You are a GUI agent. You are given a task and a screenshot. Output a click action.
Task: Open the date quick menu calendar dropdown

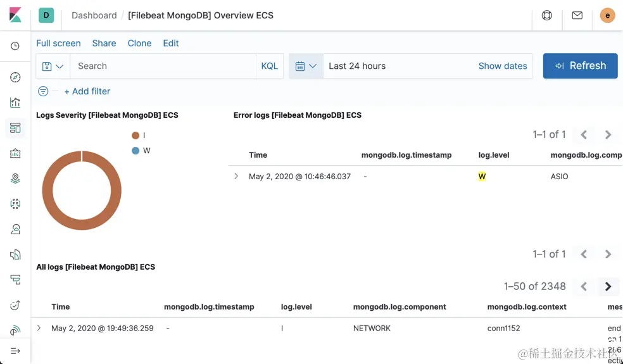tap(306, 66)
